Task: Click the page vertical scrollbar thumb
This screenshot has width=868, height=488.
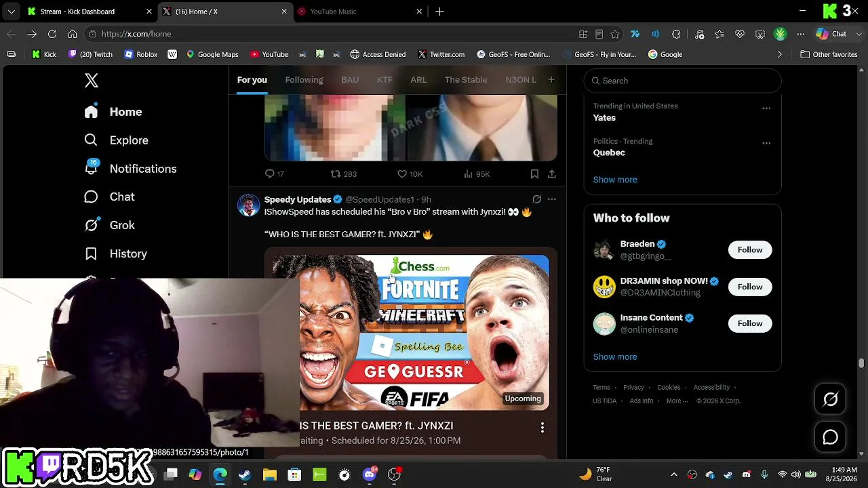Action: point(861,363)
